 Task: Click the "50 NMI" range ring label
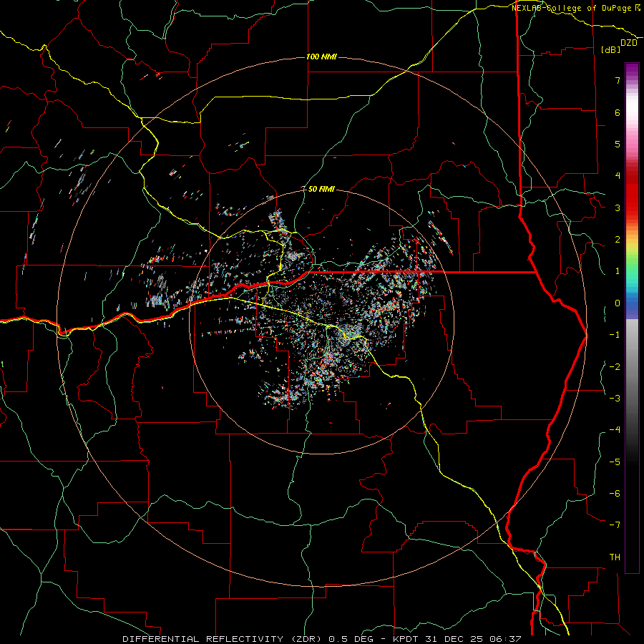pos(321,189)
